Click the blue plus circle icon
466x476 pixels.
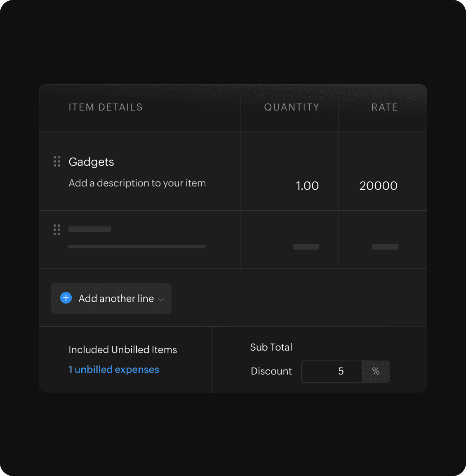click(x=66, y=298)
